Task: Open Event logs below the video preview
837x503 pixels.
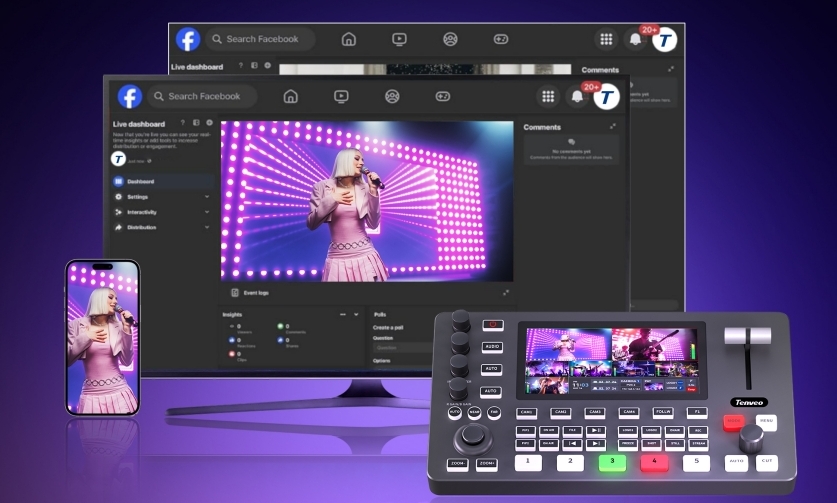Action: click(x=255, y=293)
